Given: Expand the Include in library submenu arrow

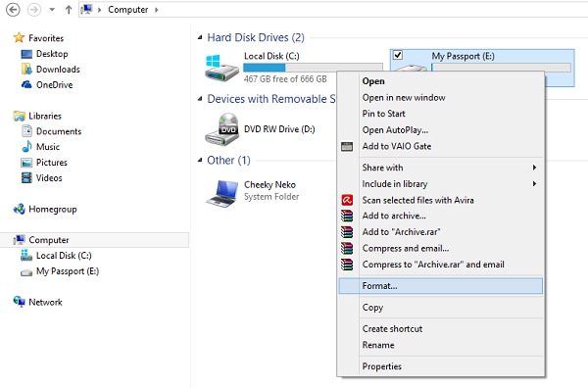Looking at the screenshot, I should pos(534,183).
